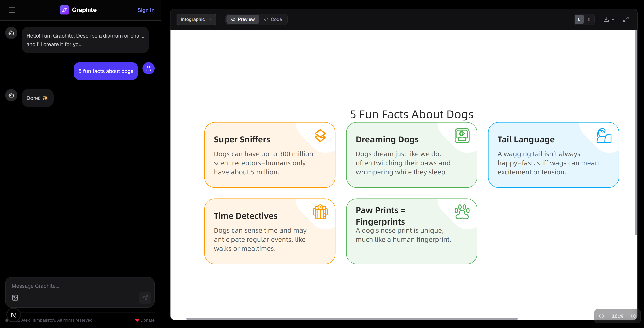Switch to dark mode with D toggle

(590, 19)
